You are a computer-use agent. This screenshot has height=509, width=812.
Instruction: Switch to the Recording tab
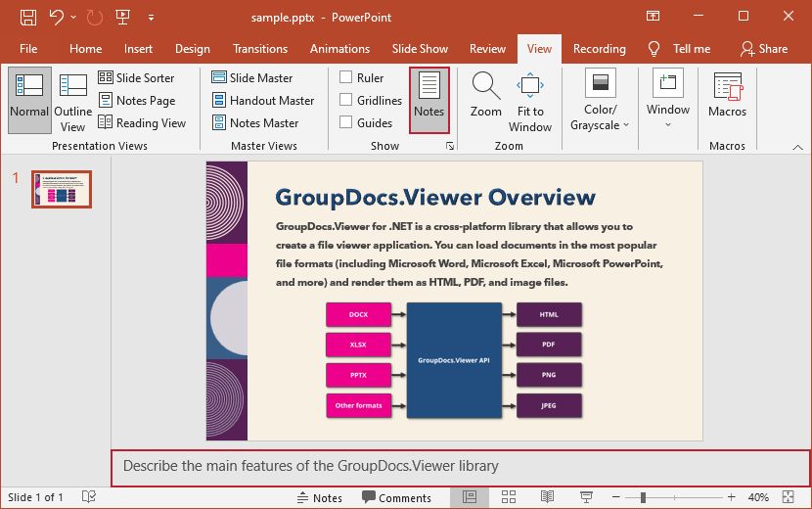pos(599,49)
